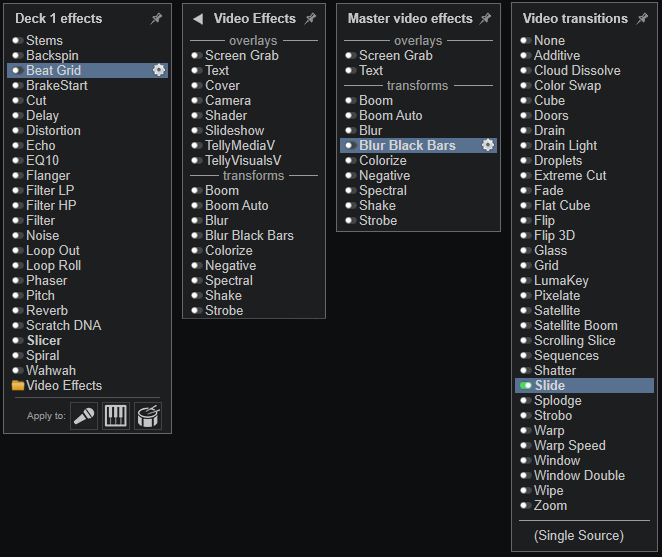
Task: Choose the Filter HP effect
Action: tap(51, 205)
